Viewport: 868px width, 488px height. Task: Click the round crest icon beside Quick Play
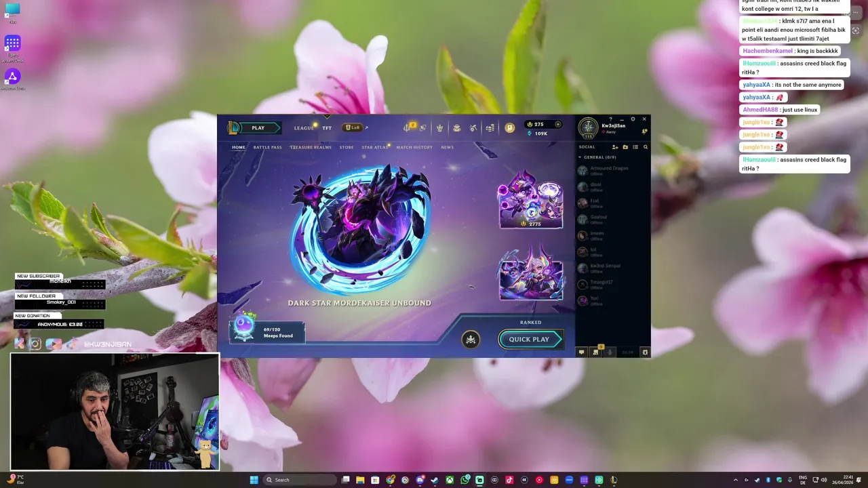tap(471, 340)
